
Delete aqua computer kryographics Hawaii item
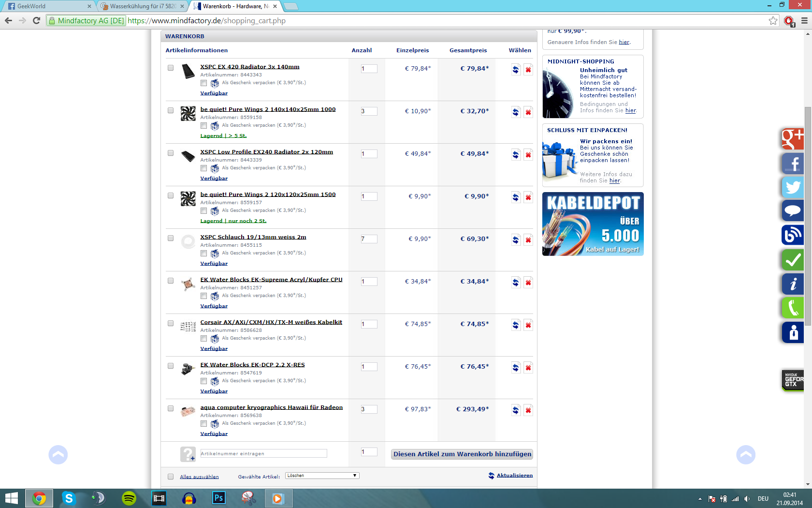coord(528,410)
